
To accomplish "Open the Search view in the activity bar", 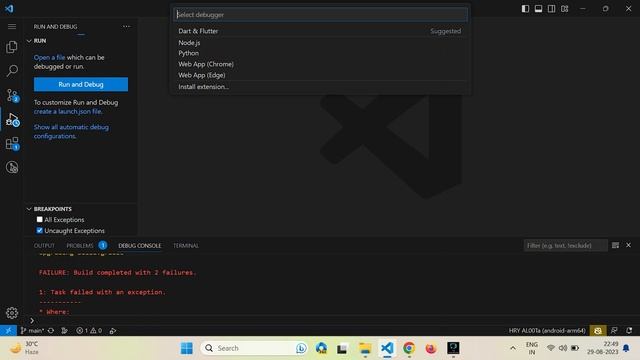I will pyautogui.click(x=12, y=71).
